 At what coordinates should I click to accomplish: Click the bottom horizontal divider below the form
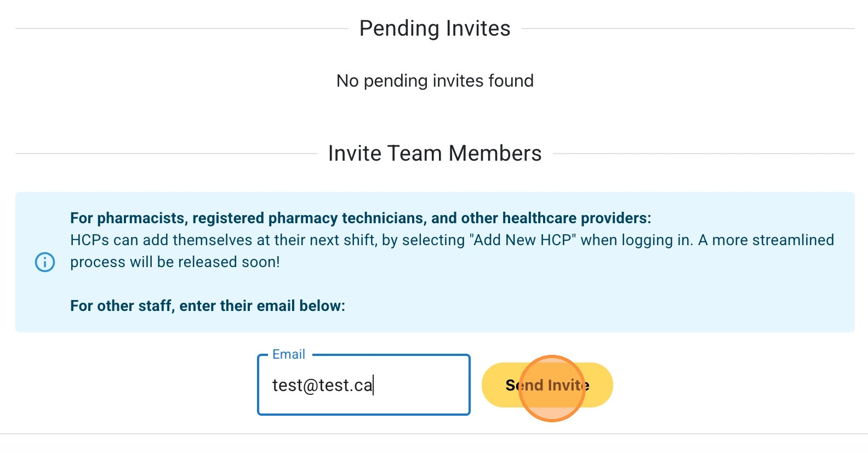(434, 434)
